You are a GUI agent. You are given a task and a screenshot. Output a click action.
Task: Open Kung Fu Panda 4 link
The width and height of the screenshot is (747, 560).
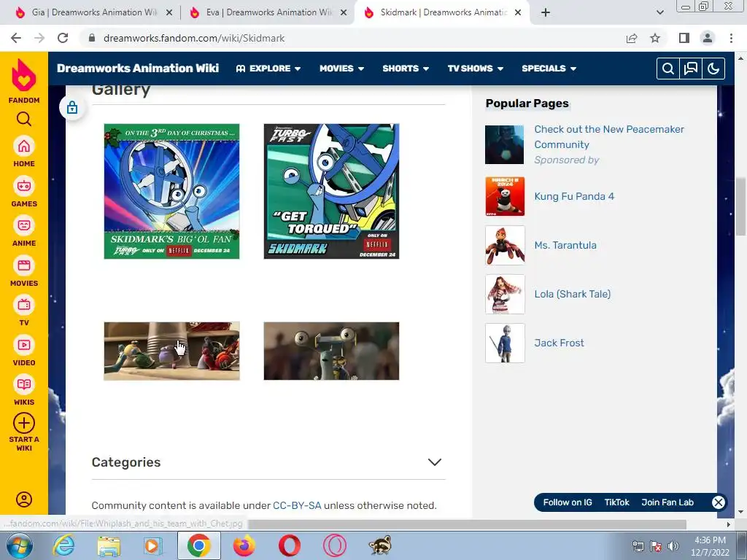pos(574,196)
